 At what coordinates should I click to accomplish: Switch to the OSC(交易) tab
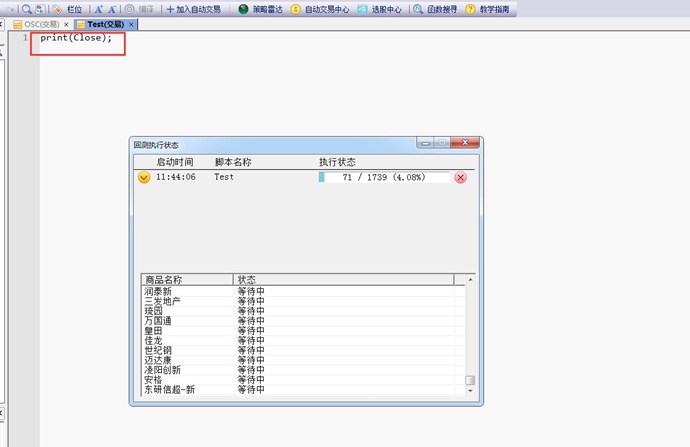[x=36, y=24]
